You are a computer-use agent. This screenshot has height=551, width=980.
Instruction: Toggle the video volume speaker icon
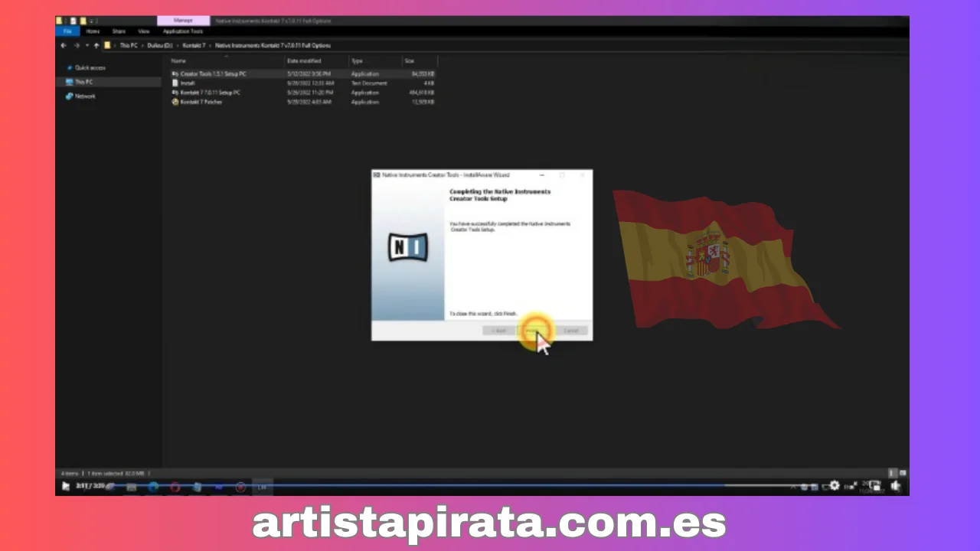[x=896, y=485]
